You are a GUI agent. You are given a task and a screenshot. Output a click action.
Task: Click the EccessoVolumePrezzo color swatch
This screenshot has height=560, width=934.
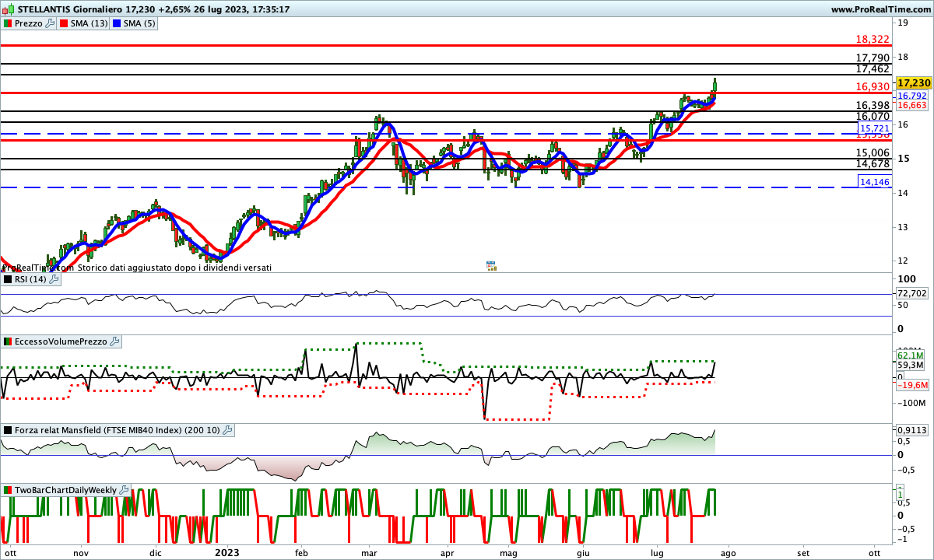pos(7,341)
